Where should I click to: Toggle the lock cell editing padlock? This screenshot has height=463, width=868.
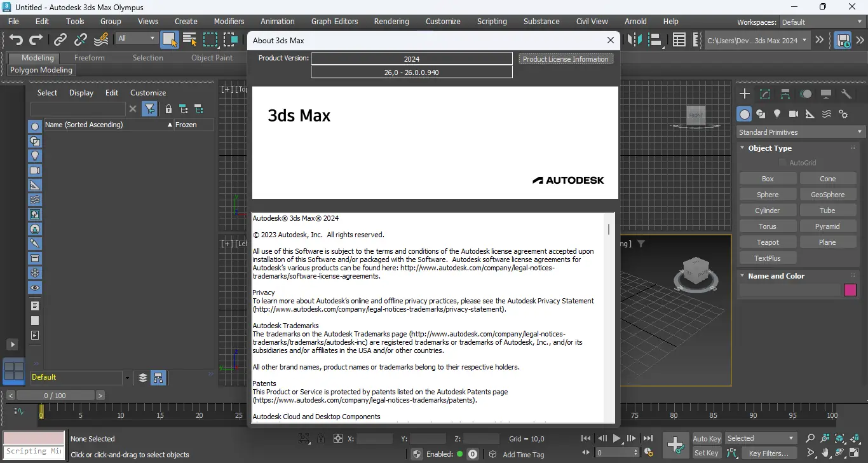pyautogui.click(x=168, y=109)
